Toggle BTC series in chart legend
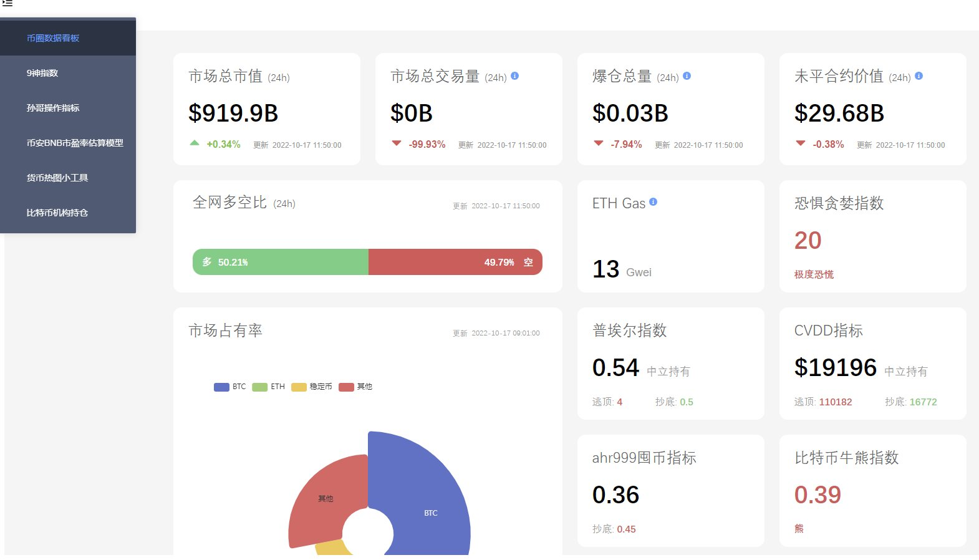979x560 pixels. pos(230,387)
